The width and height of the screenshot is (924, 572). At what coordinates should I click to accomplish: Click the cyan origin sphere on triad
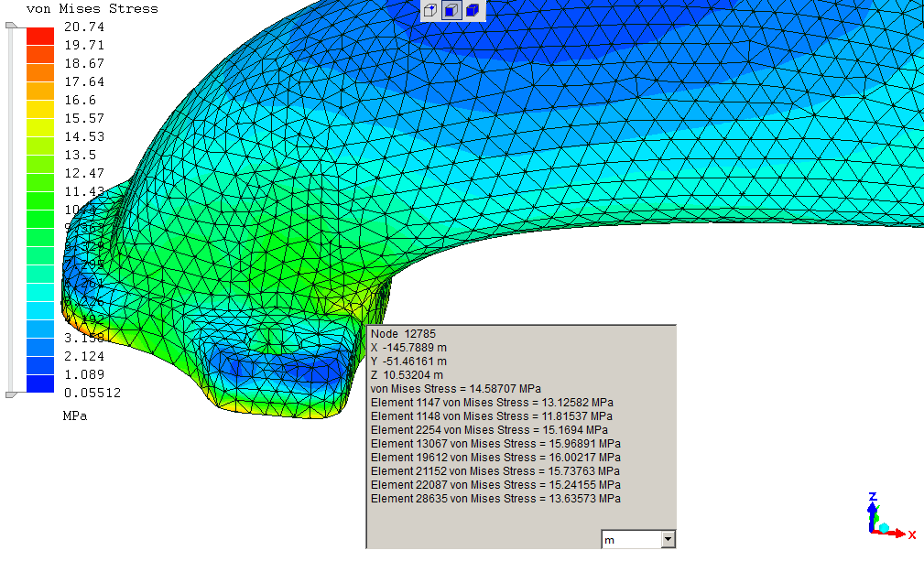tap(884, 529)
